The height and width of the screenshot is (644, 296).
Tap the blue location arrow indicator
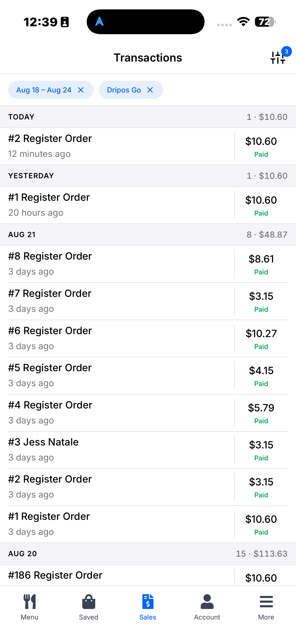tap(99, 22)
